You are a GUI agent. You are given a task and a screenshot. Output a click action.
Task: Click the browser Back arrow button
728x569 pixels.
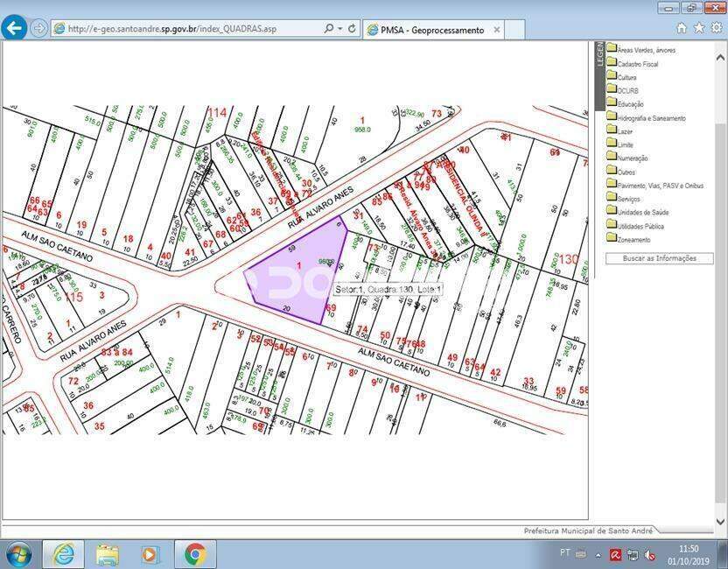14,28
